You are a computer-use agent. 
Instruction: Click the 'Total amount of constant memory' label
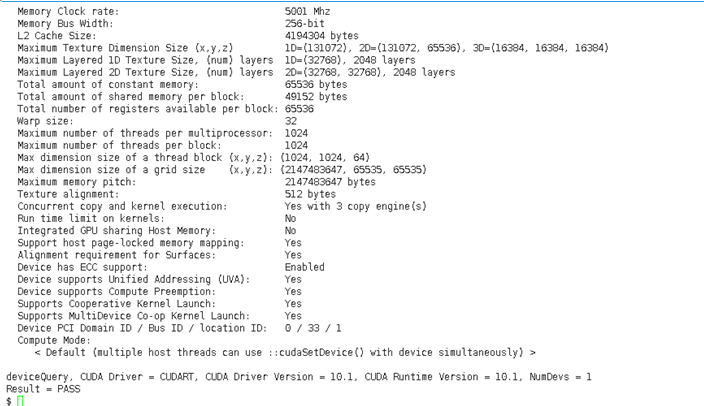click(99, 84)
